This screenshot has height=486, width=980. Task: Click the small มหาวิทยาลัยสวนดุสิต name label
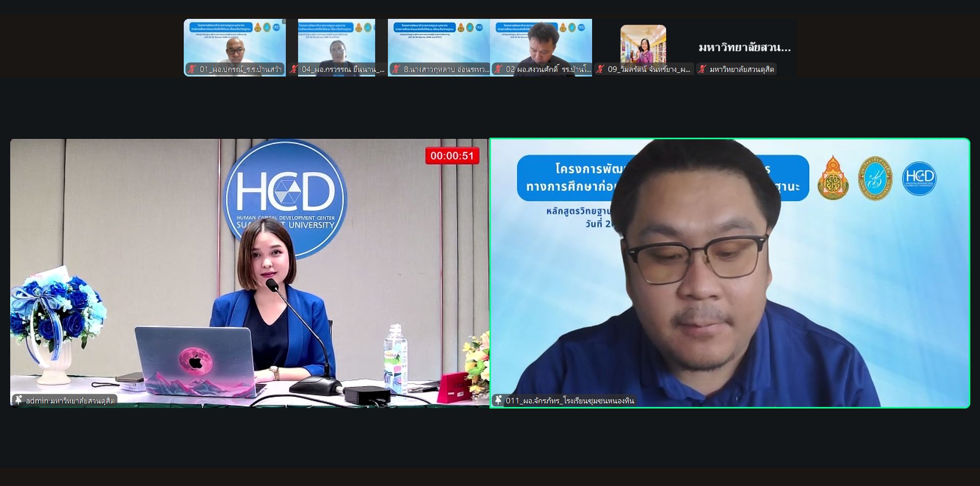(742, 69)
